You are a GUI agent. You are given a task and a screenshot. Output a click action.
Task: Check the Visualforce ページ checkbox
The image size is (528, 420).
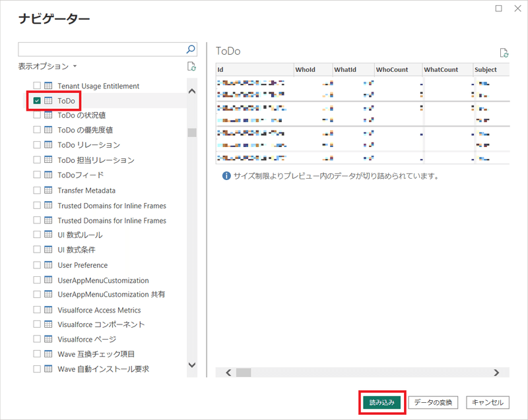[37, 339]
